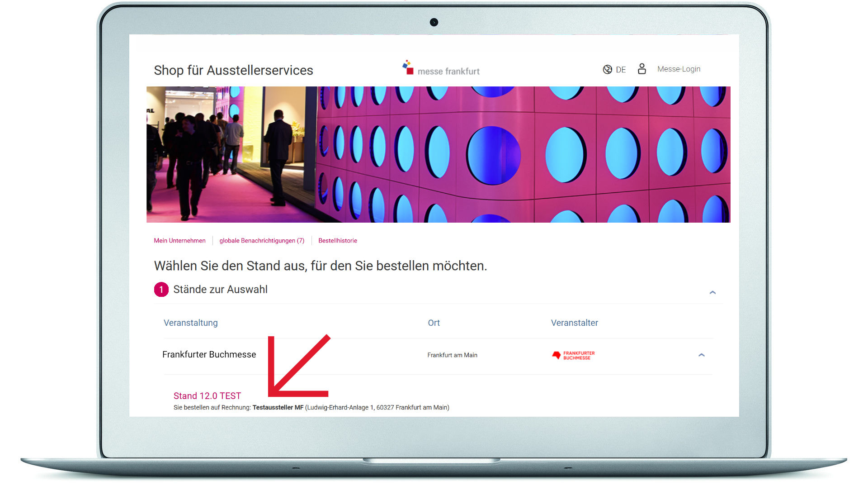868x486 pixels.
Task: Select the DE language label
Action: tap(621, 70)
